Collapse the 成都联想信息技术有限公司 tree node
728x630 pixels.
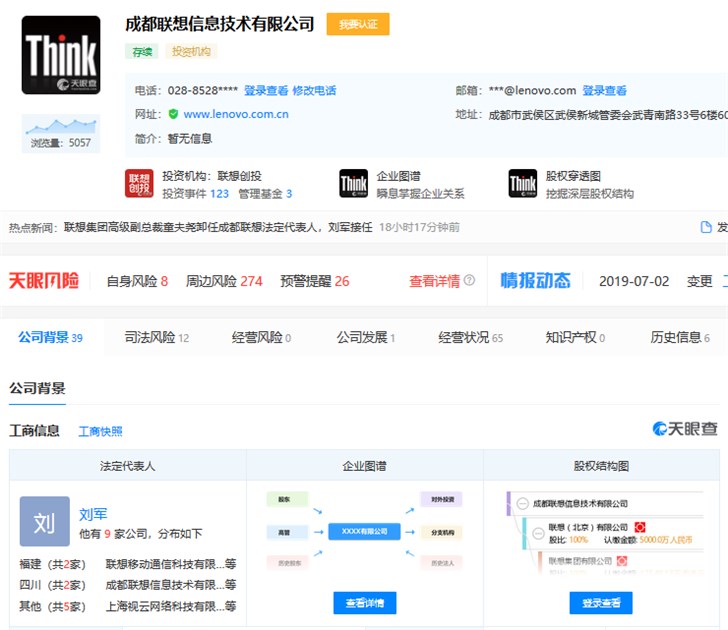521,503
